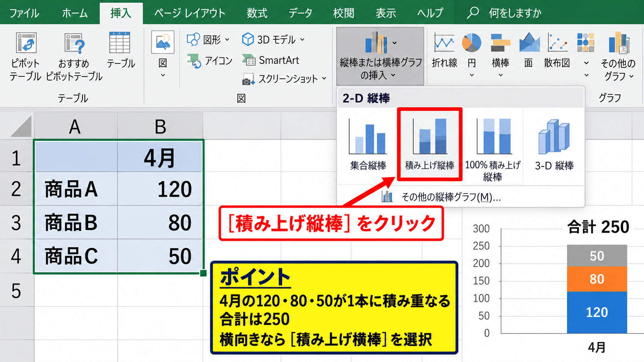This screenshot has width=644, height=362.
Task: Select cell with value 120
Action: tap(160, 189)
